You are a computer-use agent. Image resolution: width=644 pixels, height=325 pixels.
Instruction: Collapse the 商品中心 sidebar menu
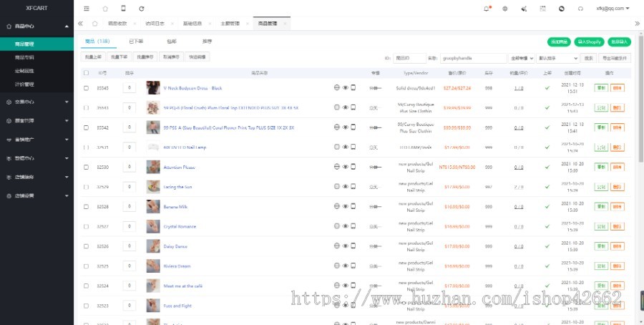pos(37,26)
